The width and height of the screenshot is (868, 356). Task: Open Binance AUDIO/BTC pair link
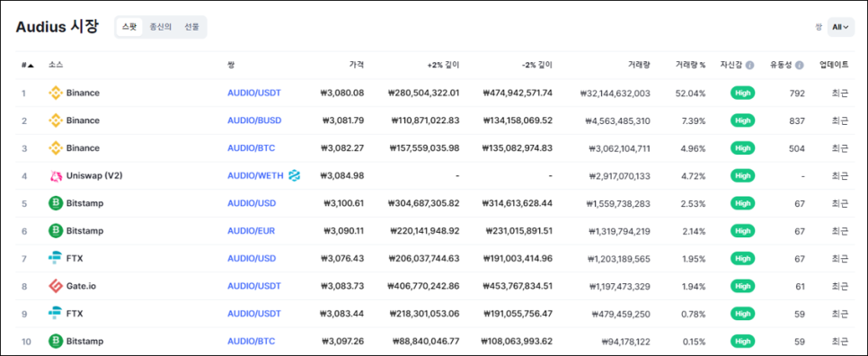(252, 148)
